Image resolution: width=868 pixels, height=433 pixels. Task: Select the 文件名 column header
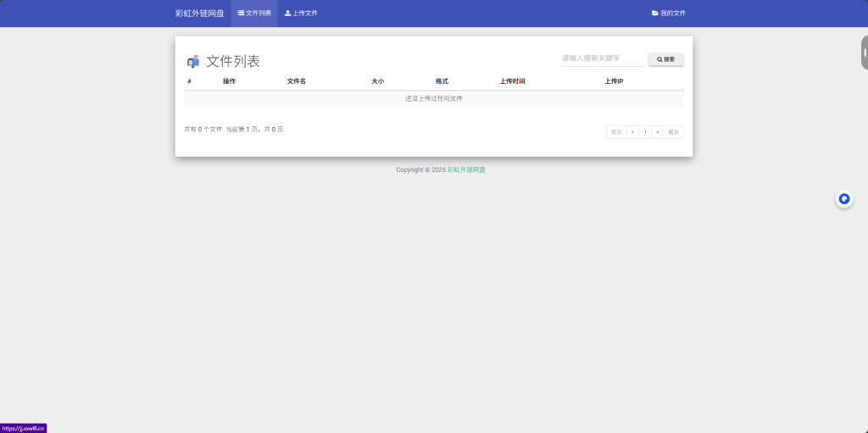pyautogui.click(x=296, y=81)
